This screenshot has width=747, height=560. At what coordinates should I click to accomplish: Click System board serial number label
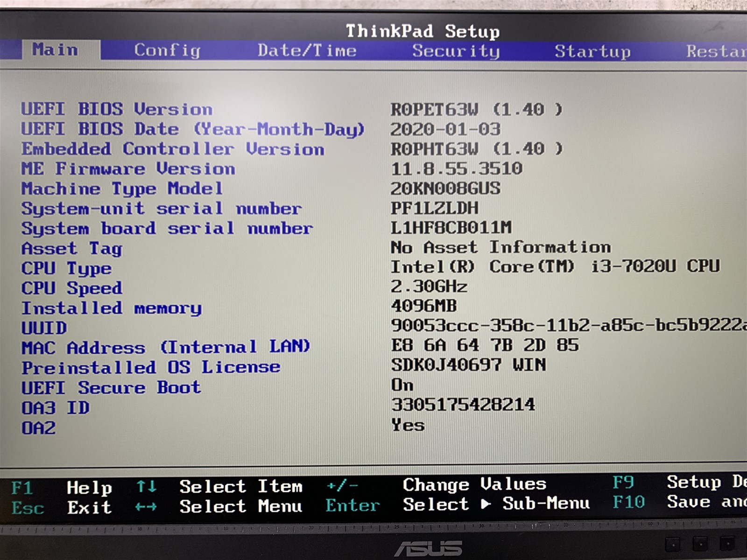click(x=167, y=229)
